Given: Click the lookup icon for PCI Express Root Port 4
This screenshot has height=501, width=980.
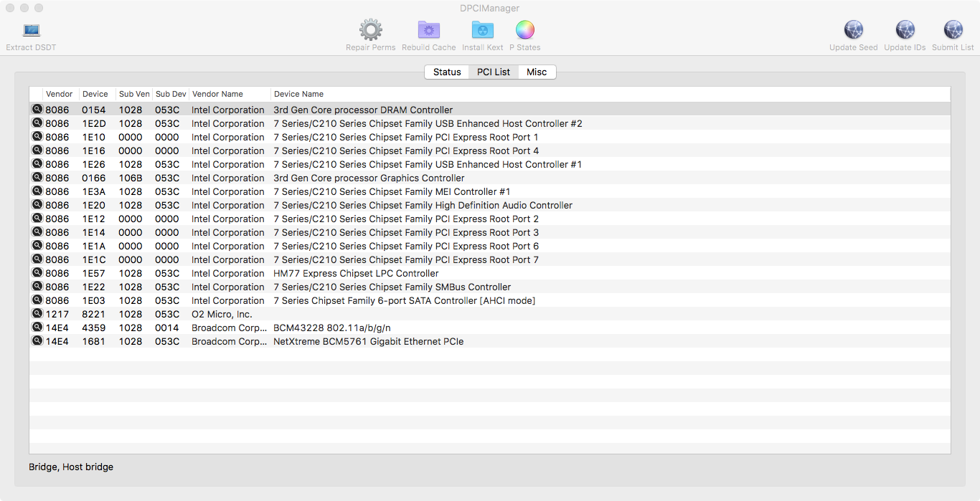Looking at the screenshot, I should (37, 150).
